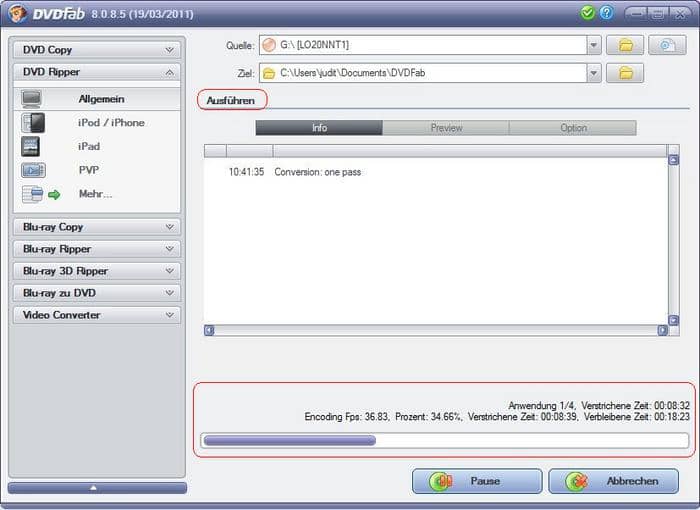Click the encoding progress bar
This screenshot has width=700, height=510.
tap(445, 440)
